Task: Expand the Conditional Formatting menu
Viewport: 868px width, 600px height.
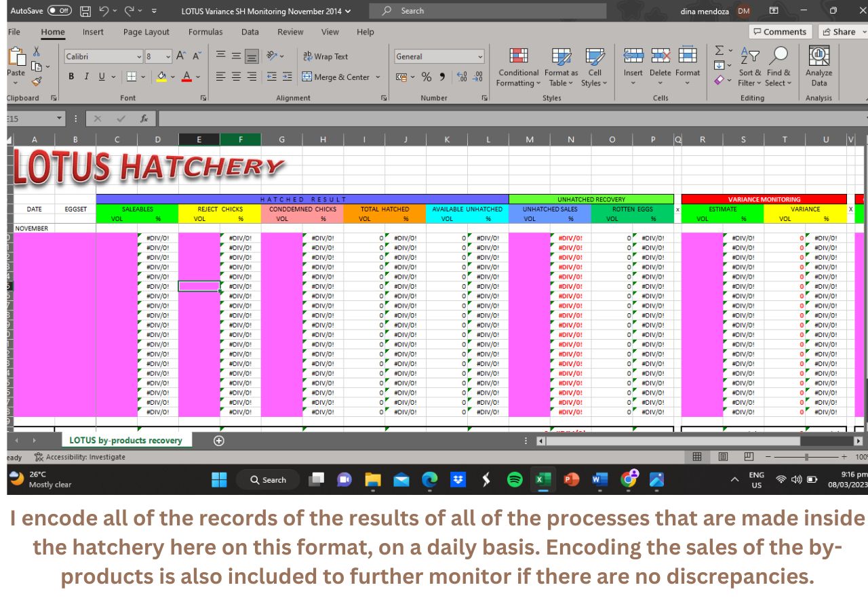Action: tap(519, 66)
